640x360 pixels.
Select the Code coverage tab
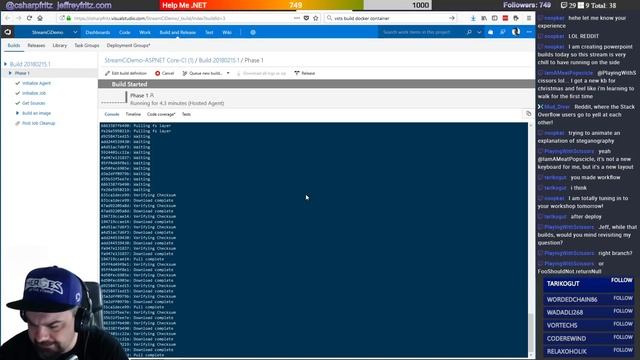pos(161,115)
